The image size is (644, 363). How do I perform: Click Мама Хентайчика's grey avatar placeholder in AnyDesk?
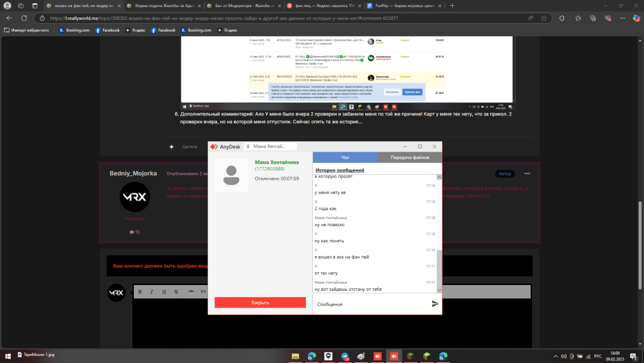coord(231,175)
